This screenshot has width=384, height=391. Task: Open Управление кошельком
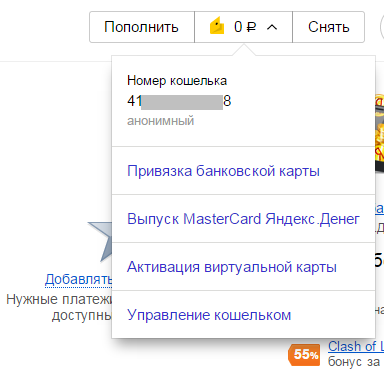coord(209,315)
